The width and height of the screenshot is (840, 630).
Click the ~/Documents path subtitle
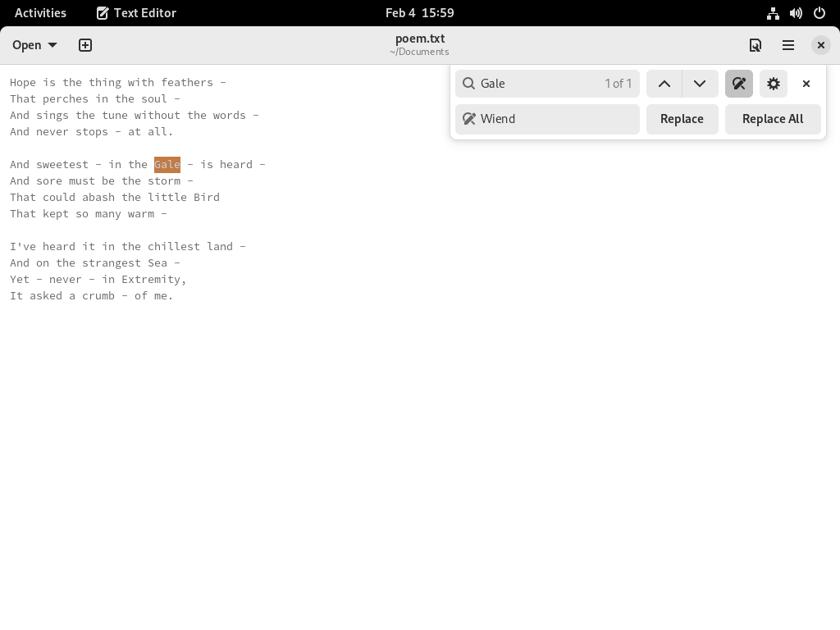coord(419,52)
